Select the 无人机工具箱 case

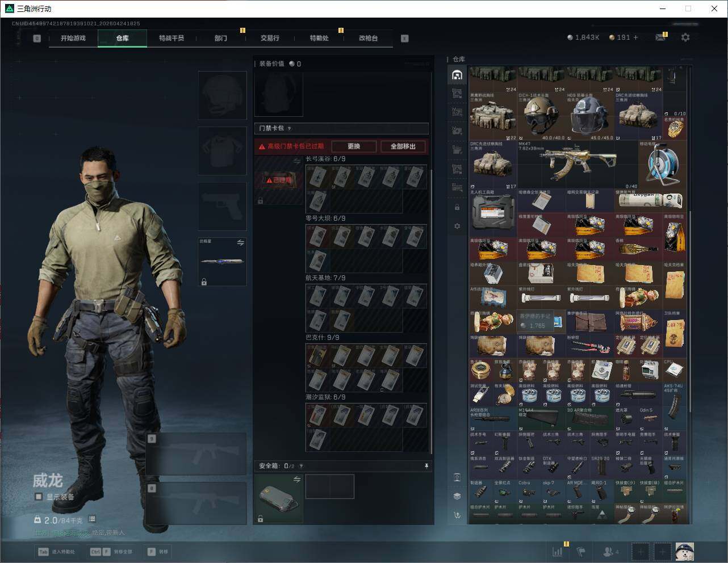pyautogui.click(x=493, y=213)
